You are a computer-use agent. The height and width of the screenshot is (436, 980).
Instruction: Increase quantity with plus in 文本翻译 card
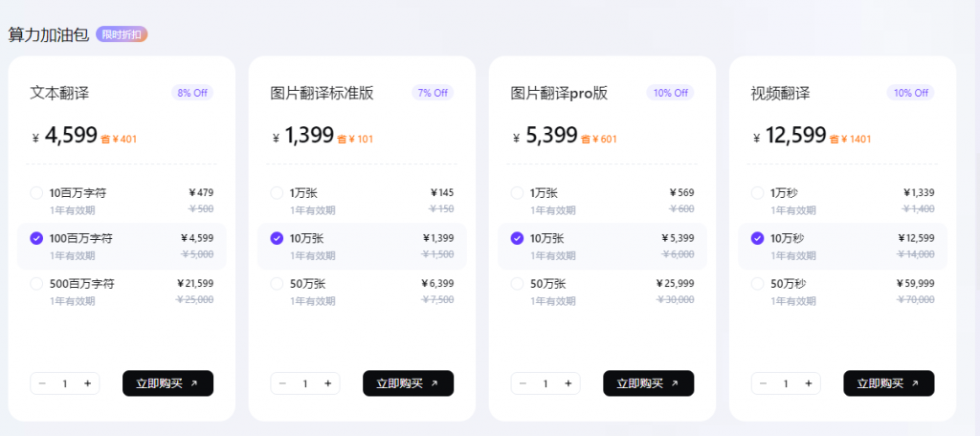(x=87, y=383)
